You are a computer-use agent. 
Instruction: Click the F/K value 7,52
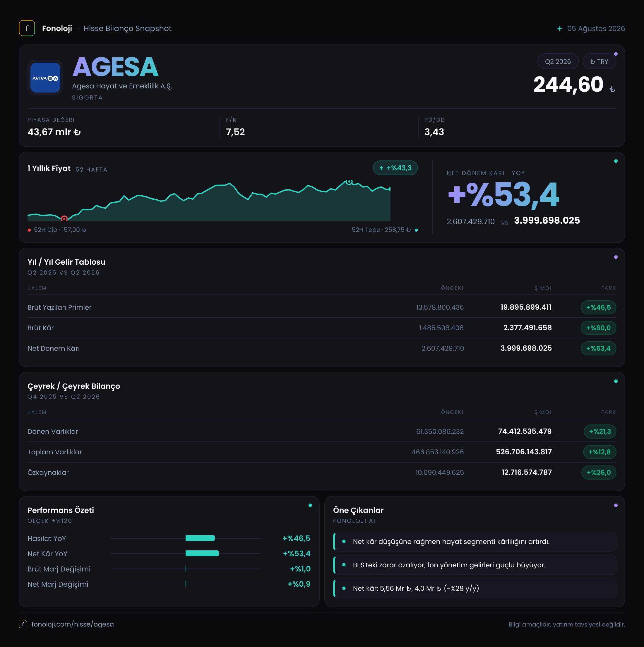(x=235, y=132)
